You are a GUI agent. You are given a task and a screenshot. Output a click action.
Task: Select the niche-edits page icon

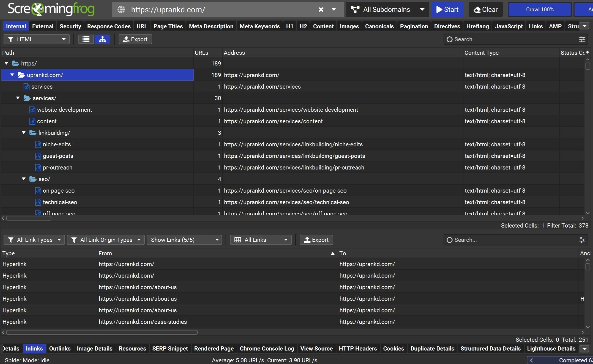coord(38,144)
